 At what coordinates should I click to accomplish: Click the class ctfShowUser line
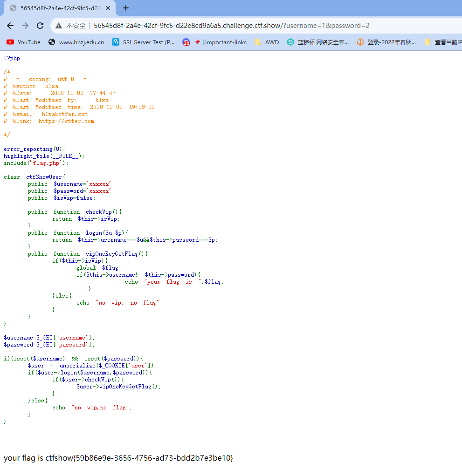[x=34, y=177]
